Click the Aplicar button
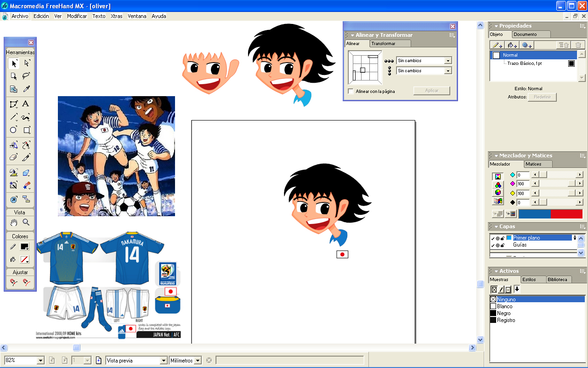Viewport: 588px width, 368px height. [x=432, y=91]
